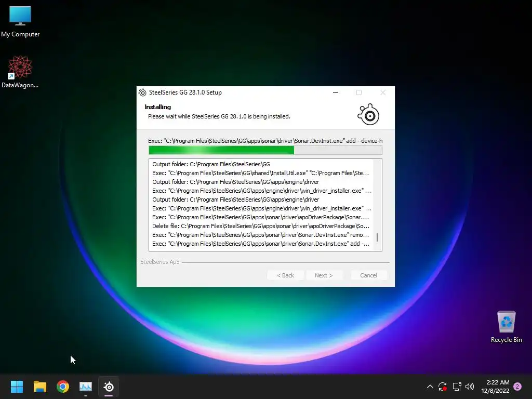Open the My Computer desktop icon
Screen dimensions: 532x399
(x=20, y=21)
